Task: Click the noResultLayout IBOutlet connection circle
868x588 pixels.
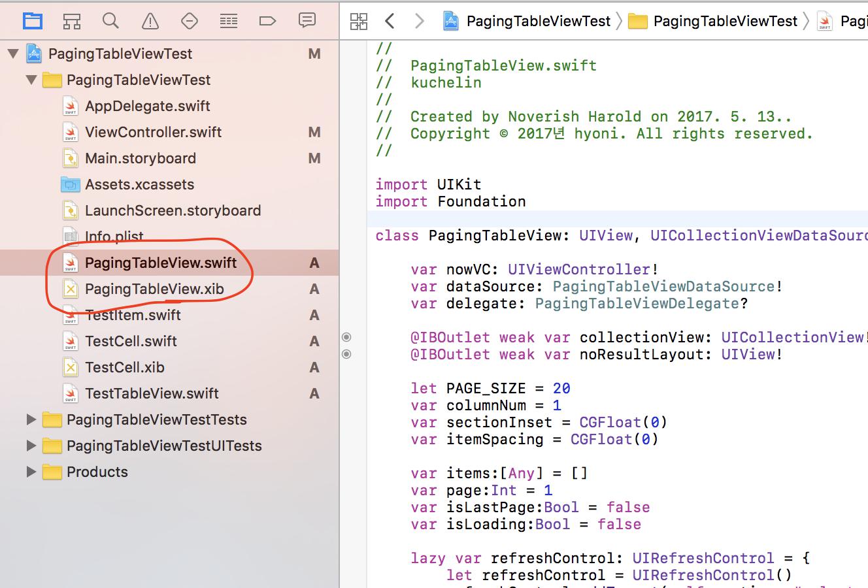Action: [347, 354]
